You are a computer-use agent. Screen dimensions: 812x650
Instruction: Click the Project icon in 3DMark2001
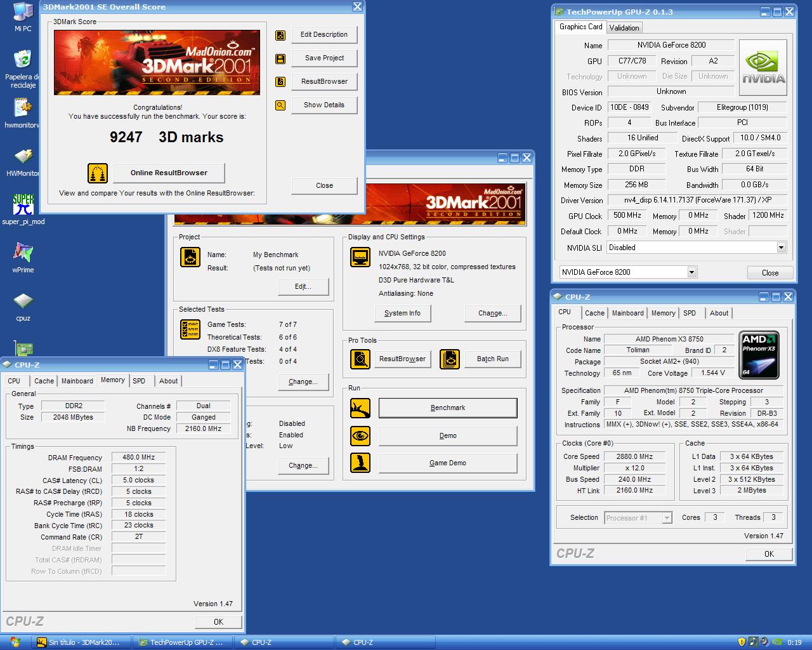(x=190, y=257)
